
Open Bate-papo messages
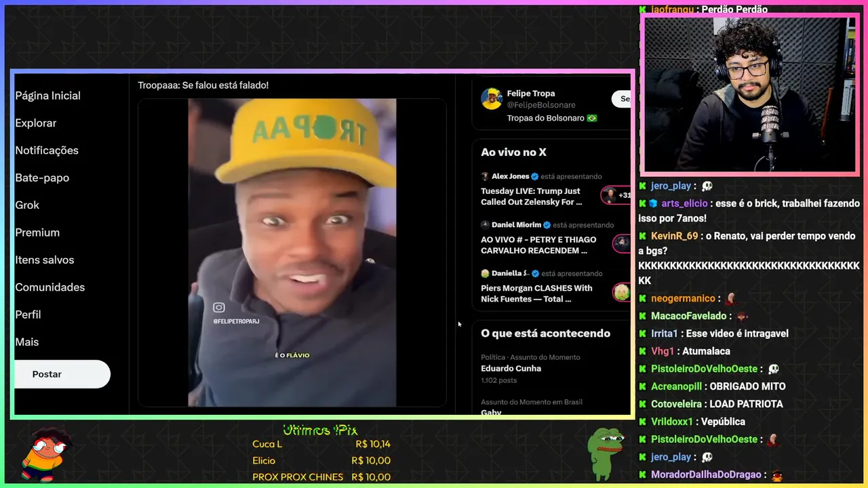[x=42, y=178]
